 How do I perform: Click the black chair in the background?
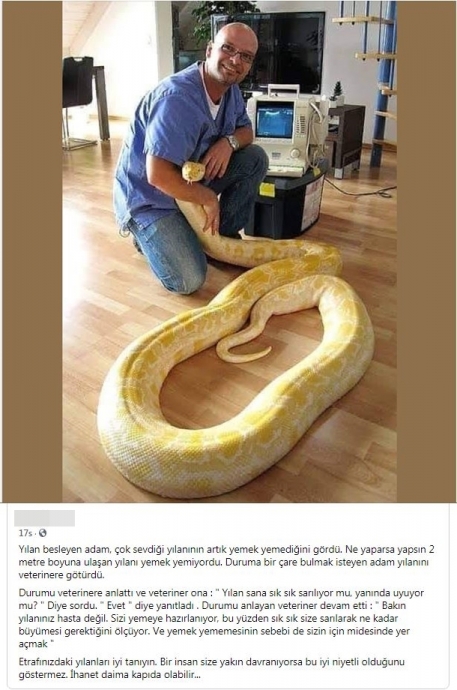(x=78, y=103)
